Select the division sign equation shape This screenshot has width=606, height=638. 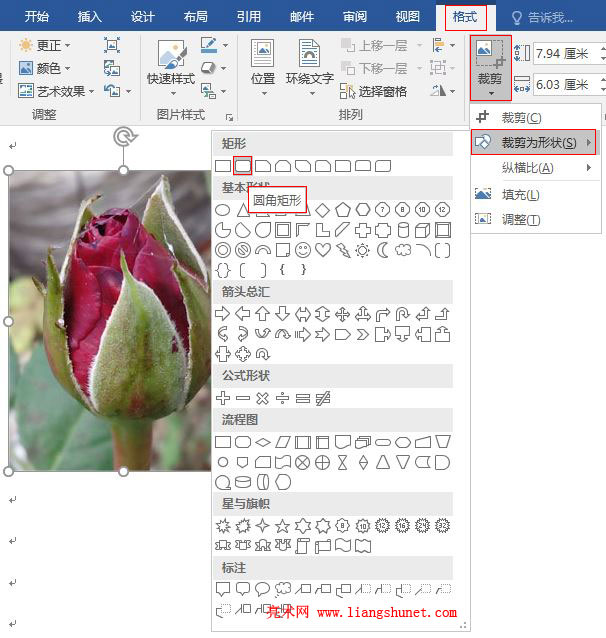[x=282, y=398]
